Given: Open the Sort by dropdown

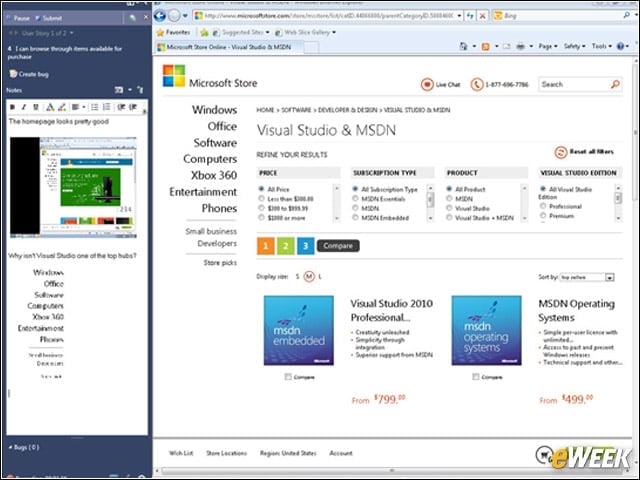Looking at the screenshot, I should point(587,277).
